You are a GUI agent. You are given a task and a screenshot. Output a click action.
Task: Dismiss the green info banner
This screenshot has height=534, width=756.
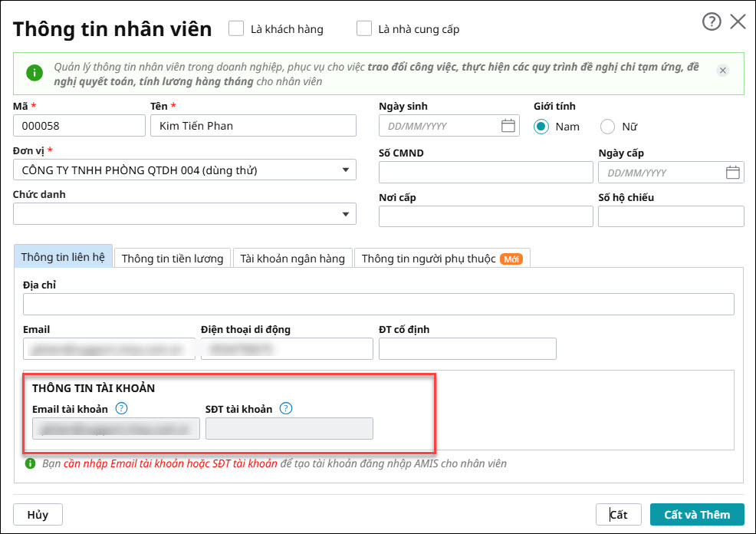[x=722, y=71]
